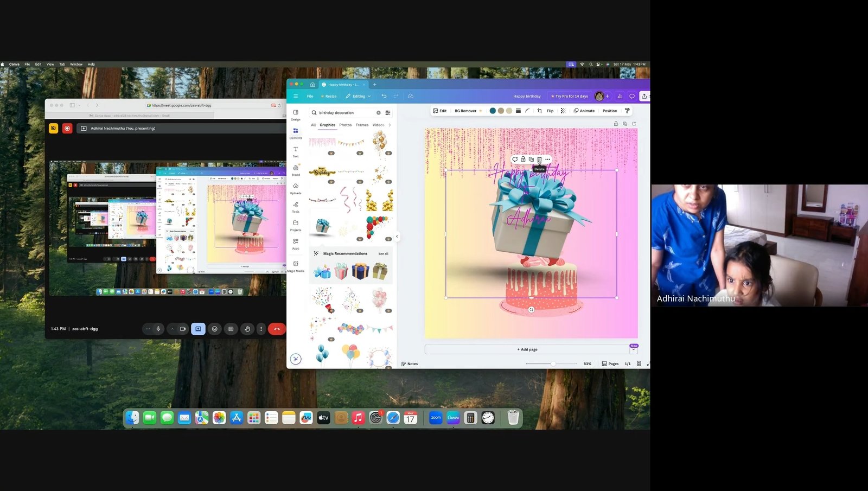868x491 pixels.
Task: Click the Undo arrow in Canva
Action: tap(384, 96)
